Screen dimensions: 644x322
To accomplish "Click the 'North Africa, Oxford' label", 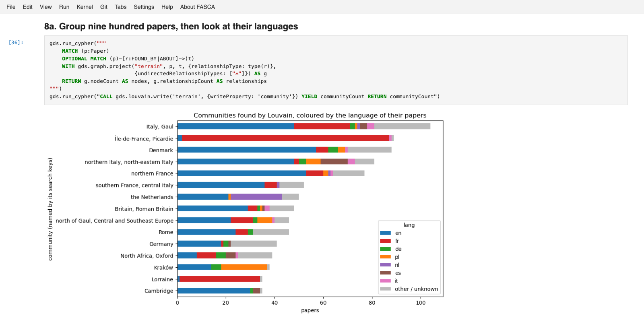I will coord(147,256).
